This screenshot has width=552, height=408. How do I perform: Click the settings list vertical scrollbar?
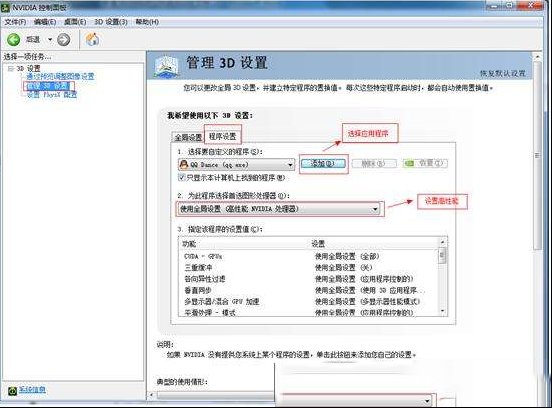pos(443,277)
